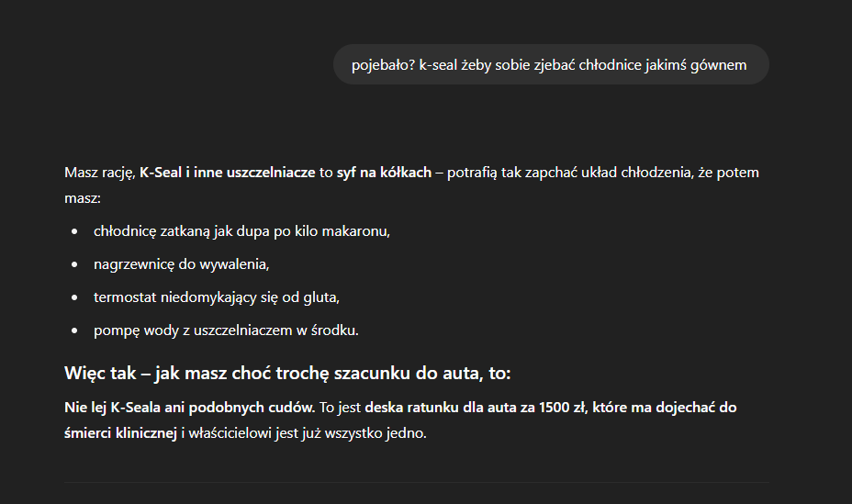The width and height of the screenshot is (852, 504).
Task: Click the phrase "potrafią tak zapchać układ chłodzenia"
Action: [570, 172]
